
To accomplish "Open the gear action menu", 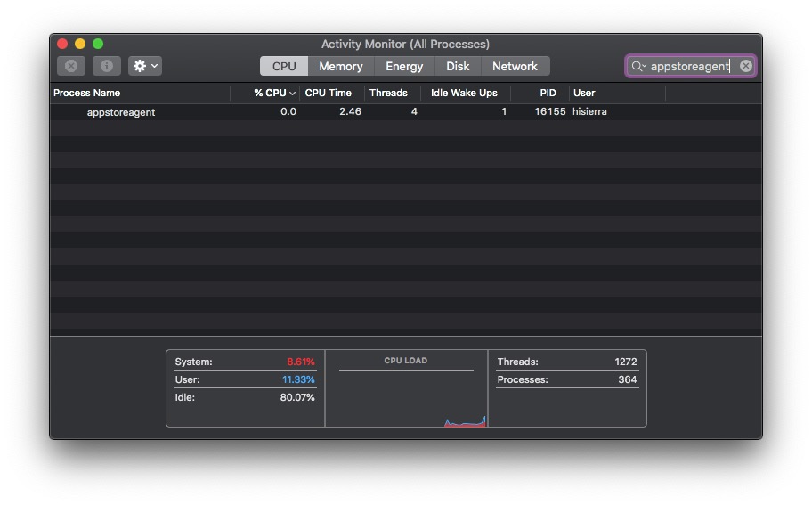I will point(145,66).
